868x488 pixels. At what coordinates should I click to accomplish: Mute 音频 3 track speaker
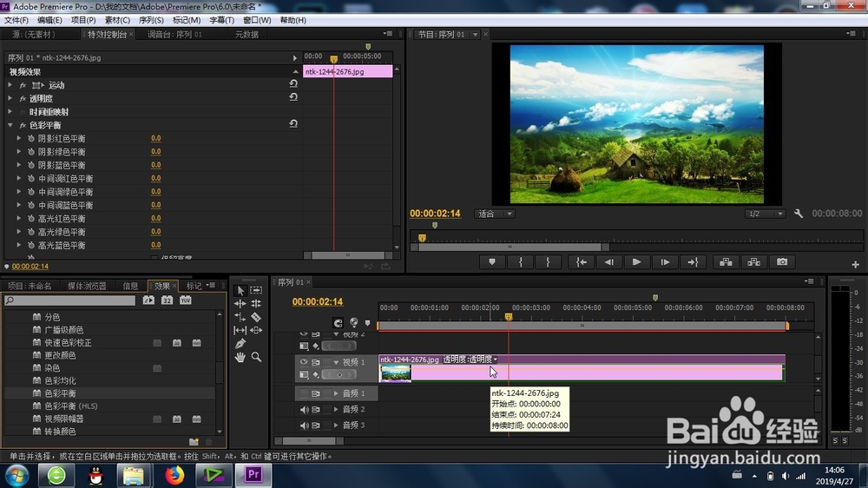[x=304, y=425]
